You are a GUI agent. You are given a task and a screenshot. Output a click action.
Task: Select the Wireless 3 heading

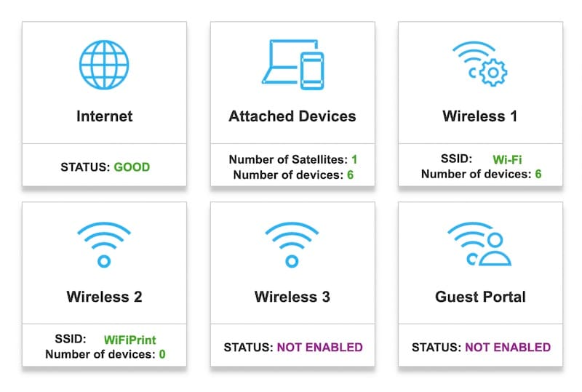pos(292,297)
